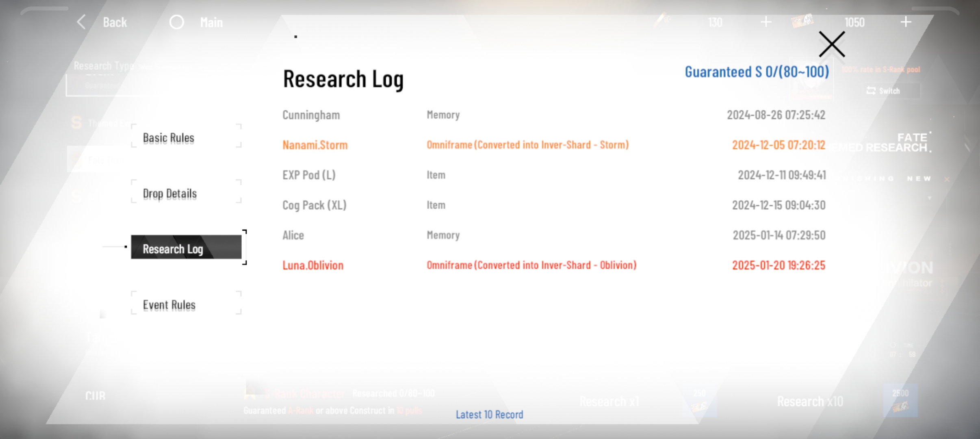Viewport: 980px width, 439px height.
Task: Add currency next to 130
Action: pos(766,22)
